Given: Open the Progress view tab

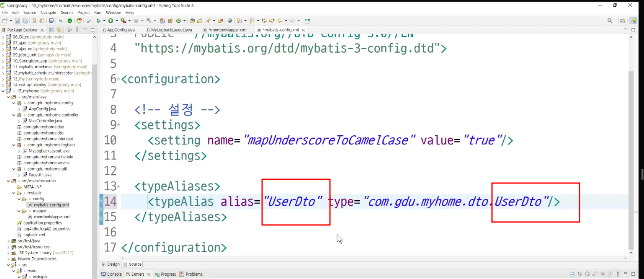Looking at the screenshot, I should [165, 274].
